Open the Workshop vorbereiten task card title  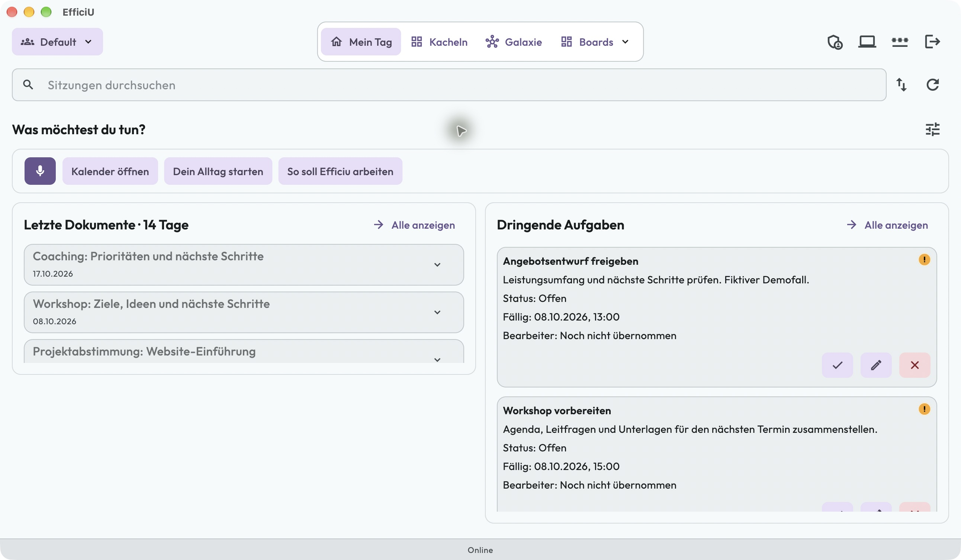point(557,411)
